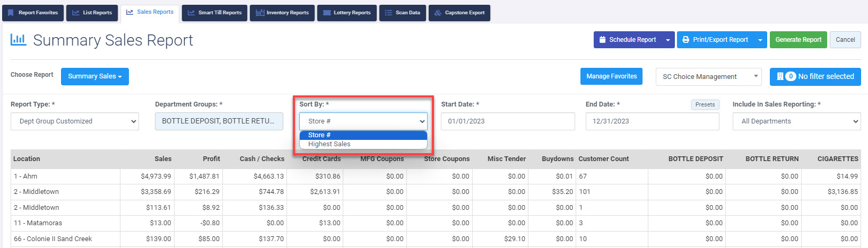
Task: Click the building icon on filter button
Action: pos(780,76)
